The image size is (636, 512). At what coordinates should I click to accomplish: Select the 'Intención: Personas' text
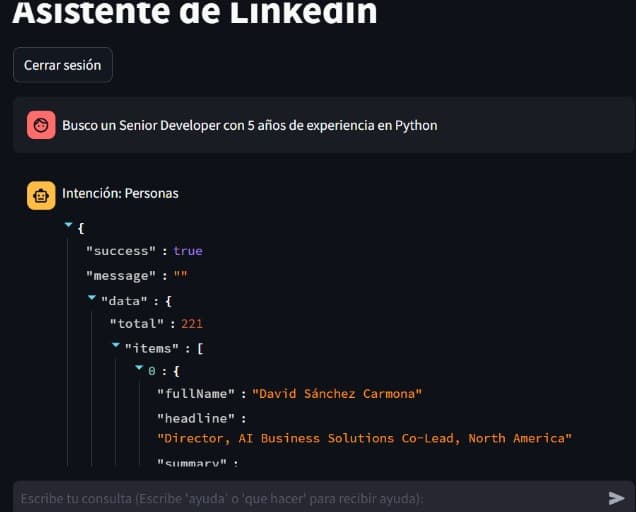[120, 194]
